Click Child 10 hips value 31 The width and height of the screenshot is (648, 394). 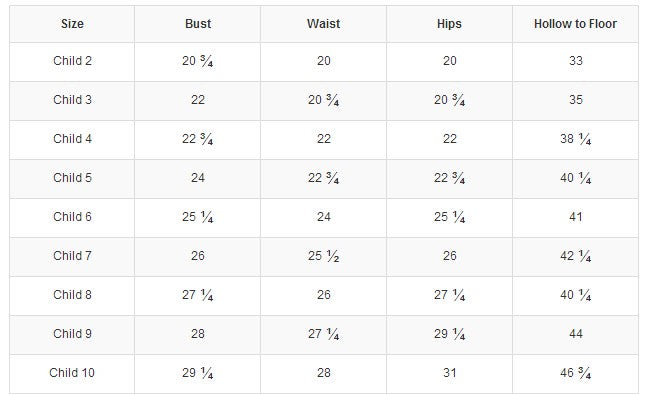click(450, 373)
